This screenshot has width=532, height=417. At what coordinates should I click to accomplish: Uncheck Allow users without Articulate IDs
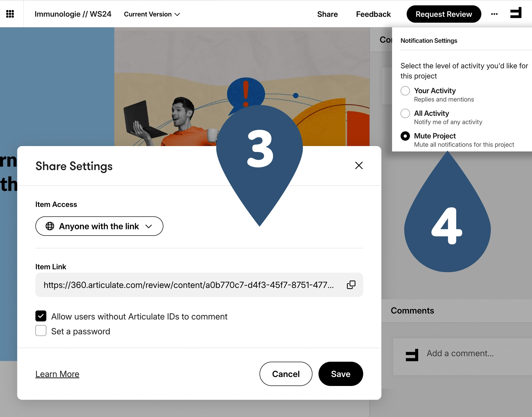(x=41, y=316)
